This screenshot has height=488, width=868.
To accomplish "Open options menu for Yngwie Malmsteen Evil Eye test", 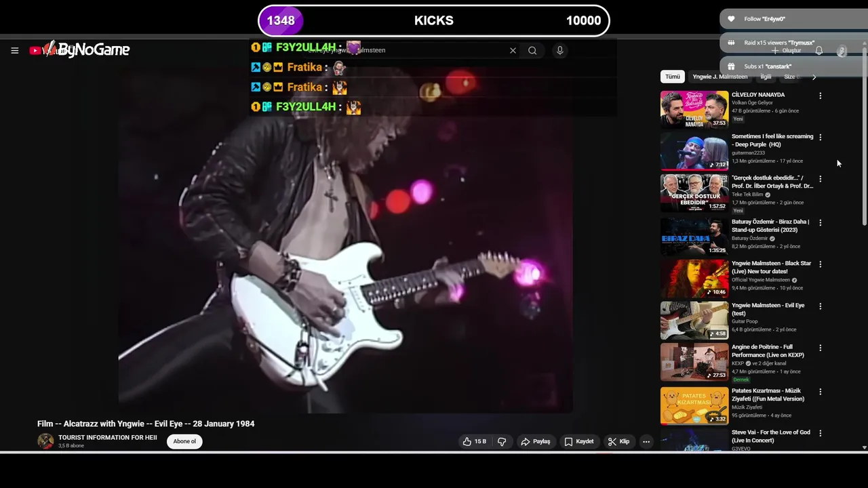I will coord(820,306).
